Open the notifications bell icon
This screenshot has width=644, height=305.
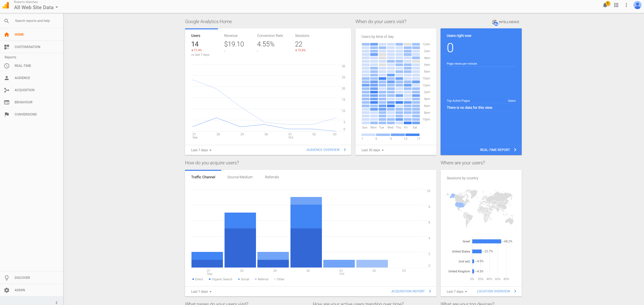pos(605,5)
